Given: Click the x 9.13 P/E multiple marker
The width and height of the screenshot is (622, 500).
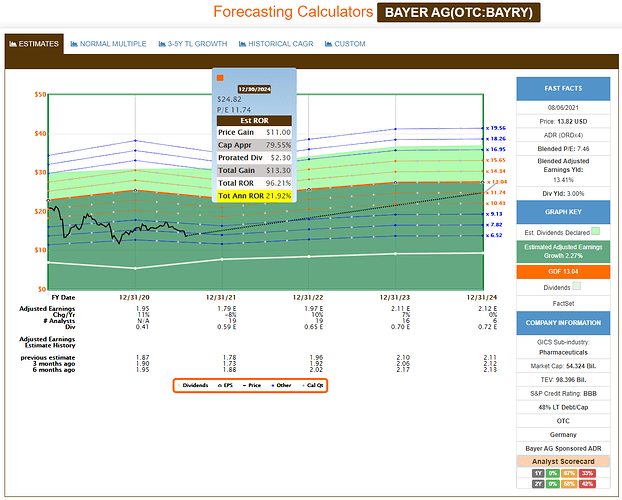Looking at the screenshot, I should tap(494, 214).
